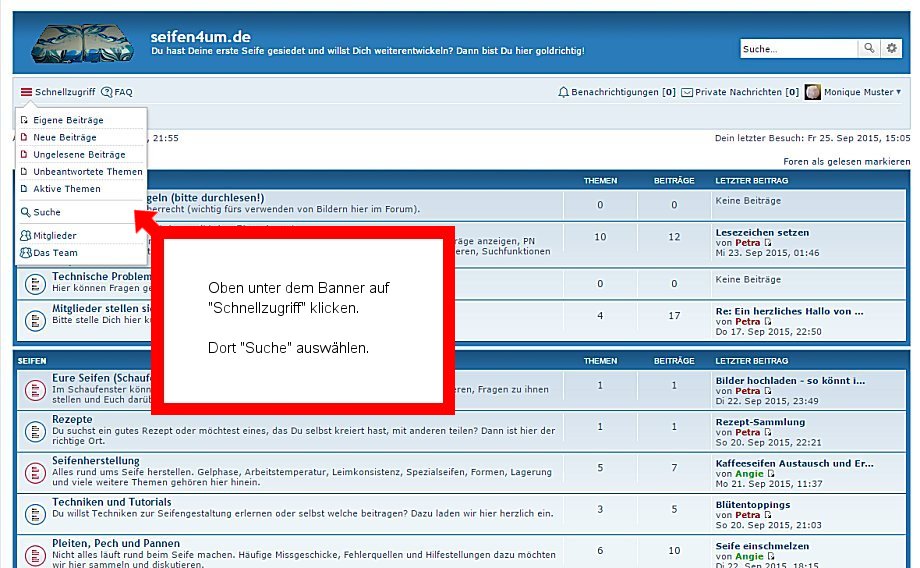Click the FAQ help icon
This screenshot has width=920, height=568.
(107, 92)
